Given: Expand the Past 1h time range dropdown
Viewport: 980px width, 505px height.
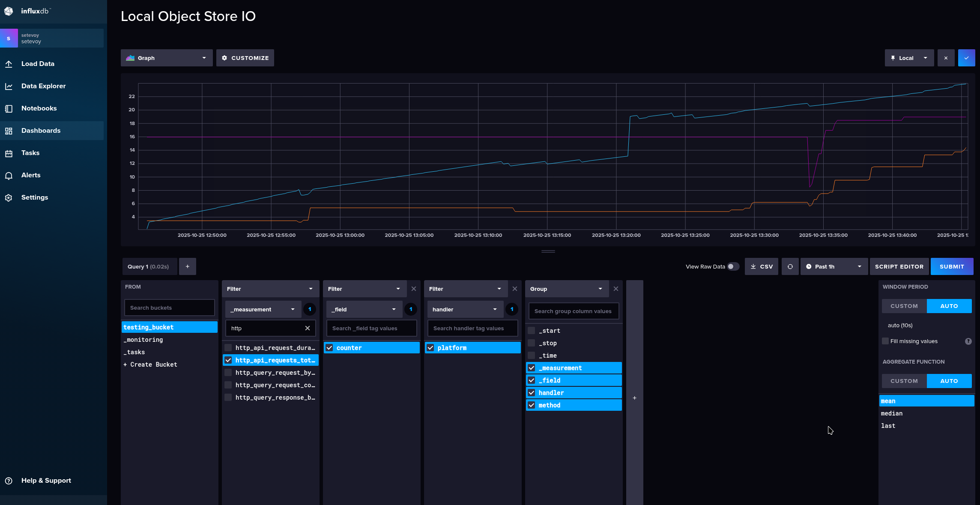Looking at the screenshot, I should pos(834,266).
